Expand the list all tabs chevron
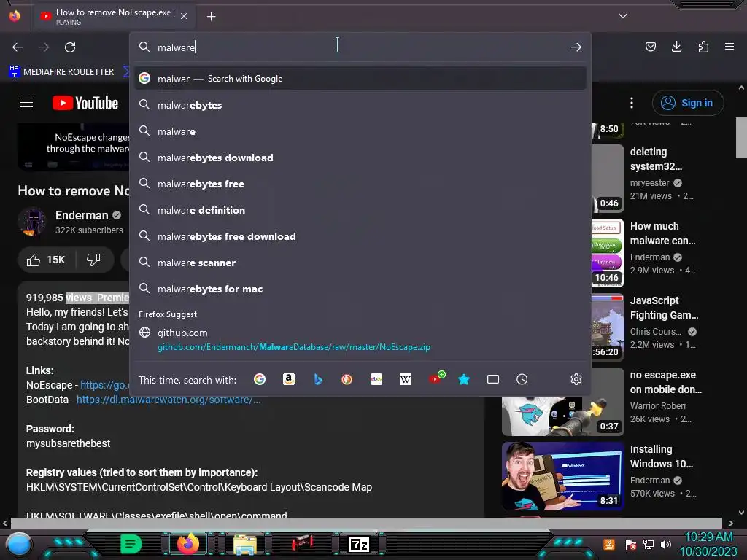 pos(623,16)
